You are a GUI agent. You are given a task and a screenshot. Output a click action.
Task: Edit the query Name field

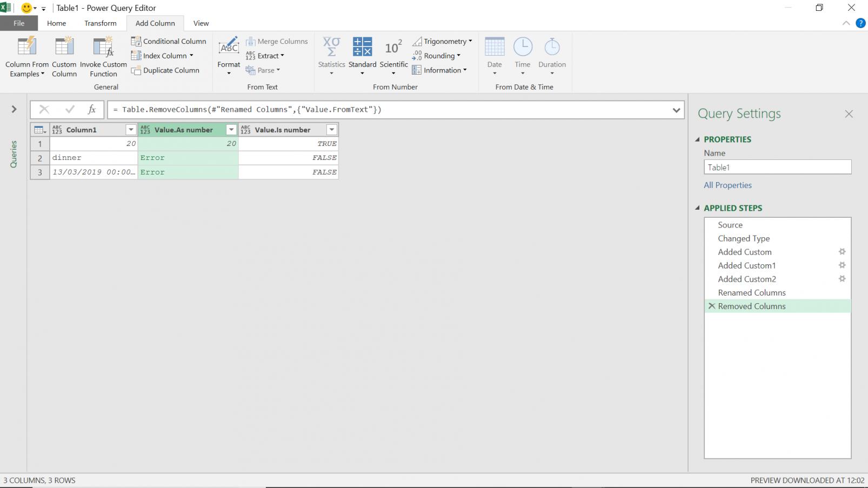[x=778, y=167]
